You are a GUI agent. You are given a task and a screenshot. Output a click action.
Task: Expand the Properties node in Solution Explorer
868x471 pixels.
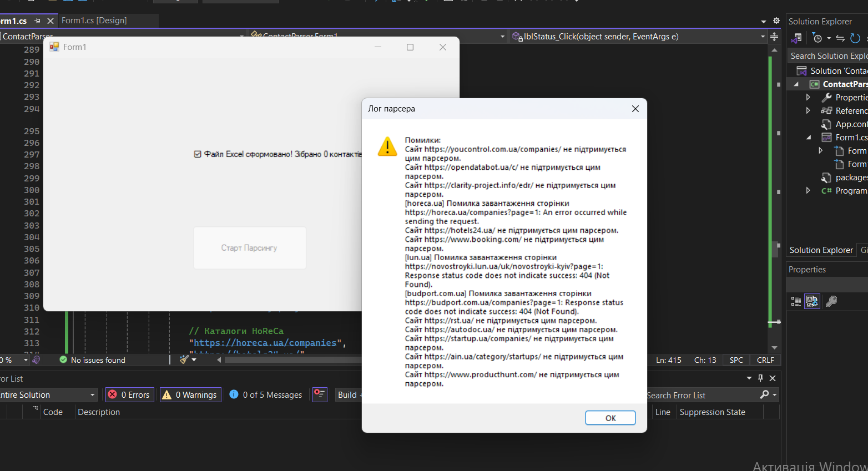click(808, 98)
